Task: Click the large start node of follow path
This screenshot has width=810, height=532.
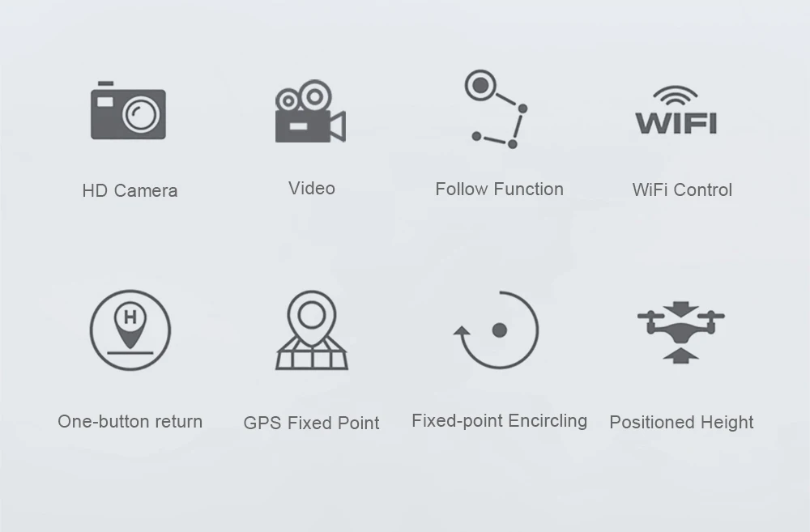Action: [480, 85]
